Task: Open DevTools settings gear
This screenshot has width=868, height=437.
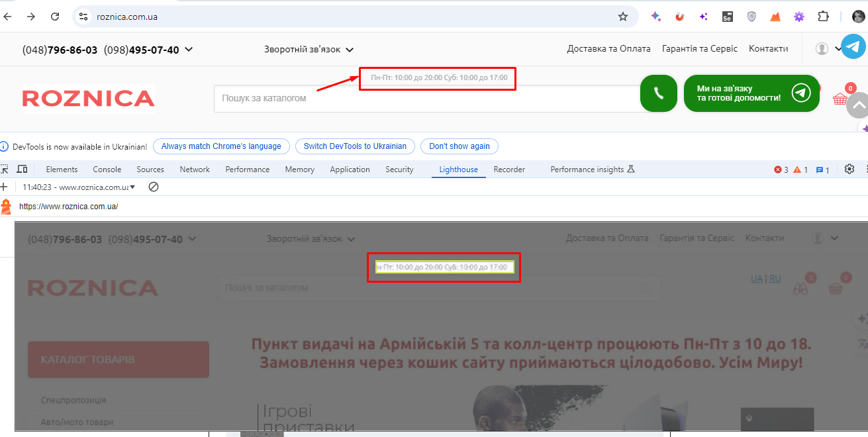Action: 849,170
